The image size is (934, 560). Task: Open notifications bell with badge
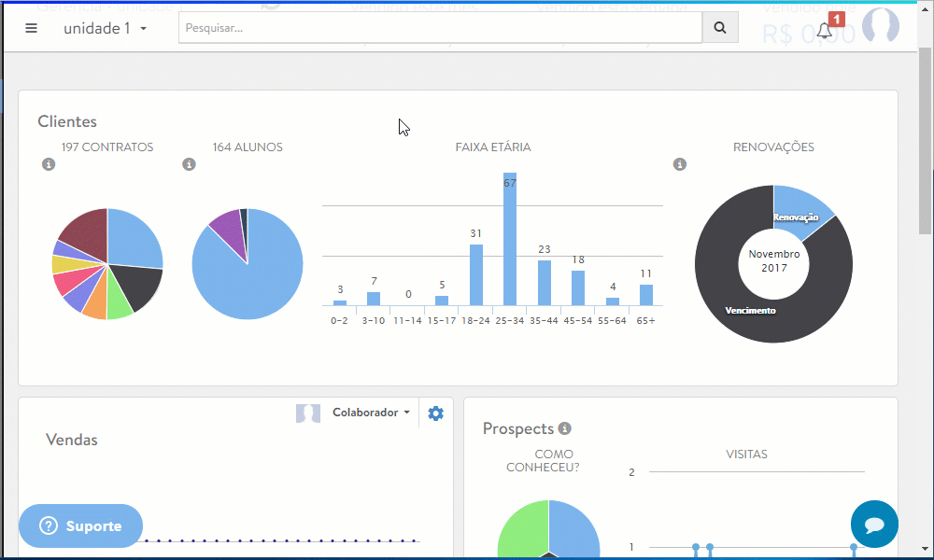pyautogui.click(x=825, y=30)
